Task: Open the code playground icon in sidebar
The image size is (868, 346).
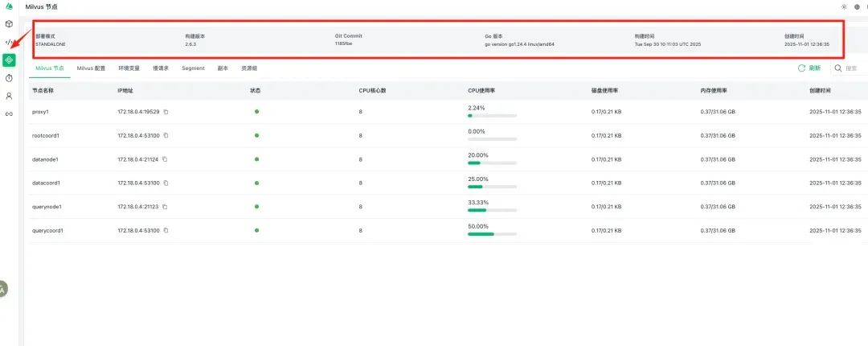Action: (x=9, y=42)
